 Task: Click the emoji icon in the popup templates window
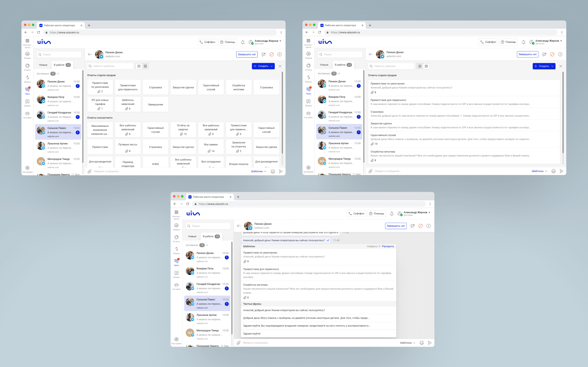click(x=422, y=343)
